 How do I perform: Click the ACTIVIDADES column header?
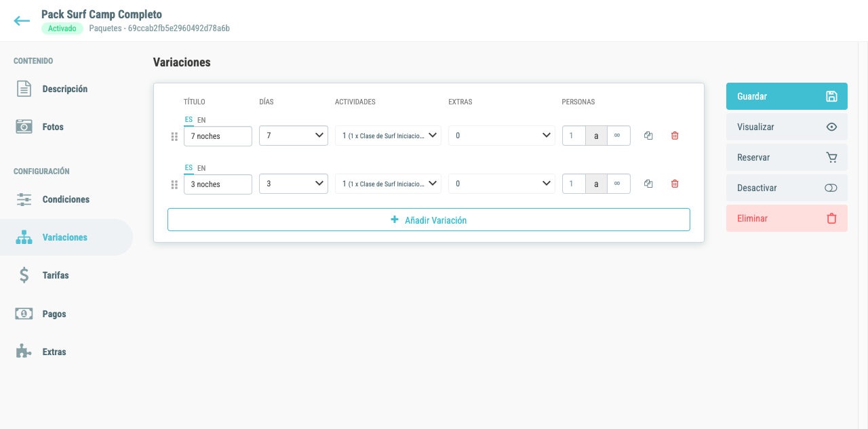(x=355, y=102)
